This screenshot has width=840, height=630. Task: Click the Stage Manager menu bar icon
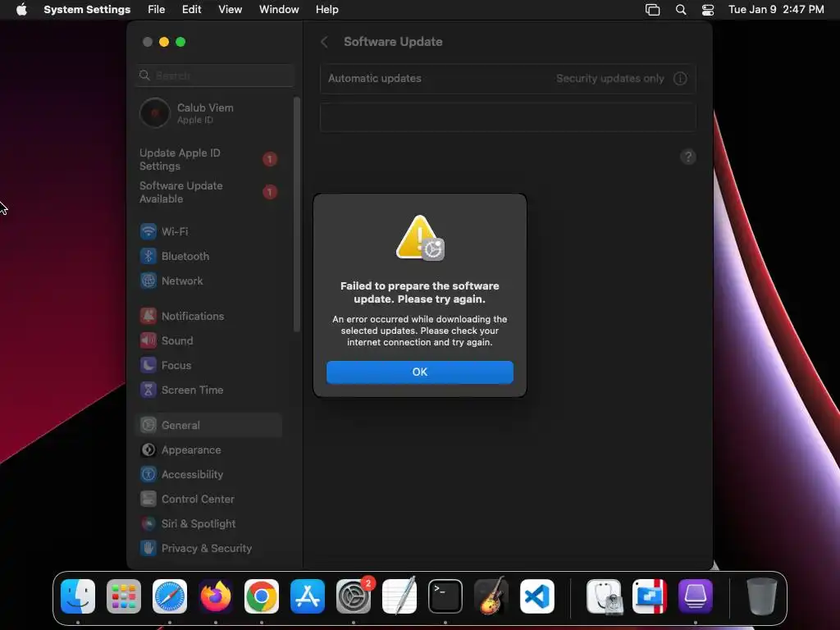click(x=652, y=10)
